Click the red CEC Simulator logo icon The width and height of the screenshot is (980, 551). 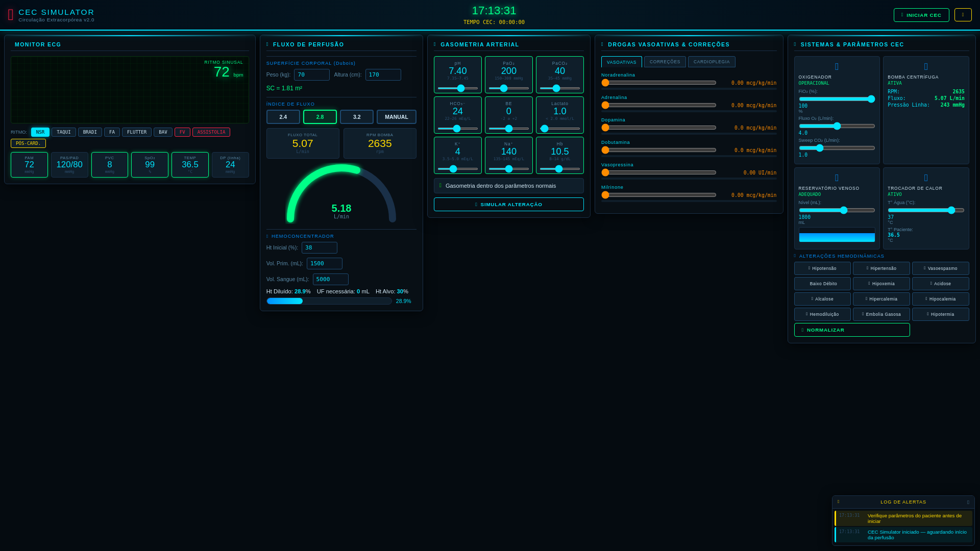point(11,15)
